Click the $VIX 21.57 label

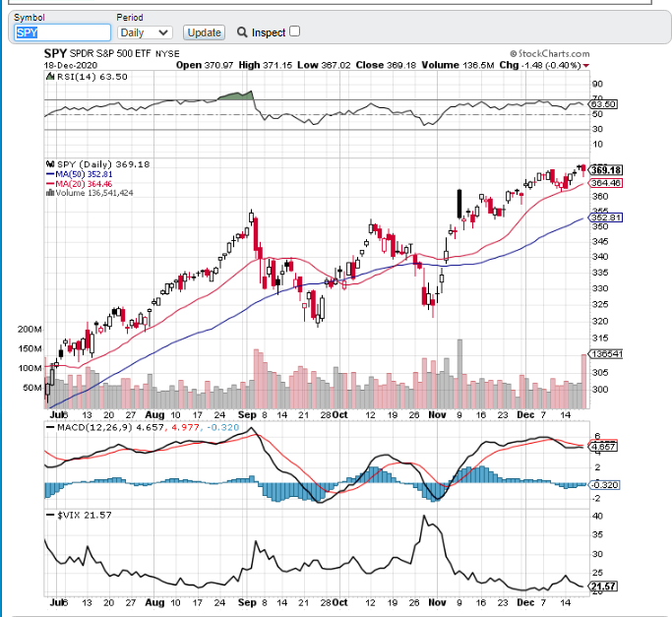point(85,515)
